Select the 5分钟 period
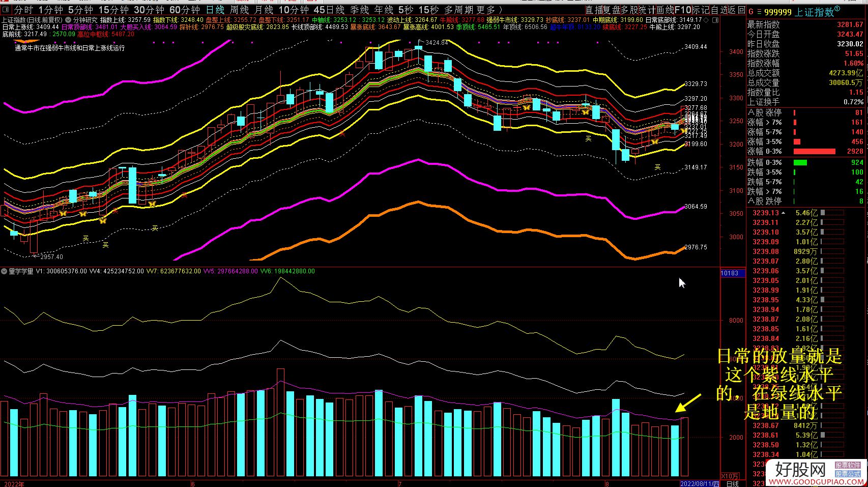 pos(80,10)
